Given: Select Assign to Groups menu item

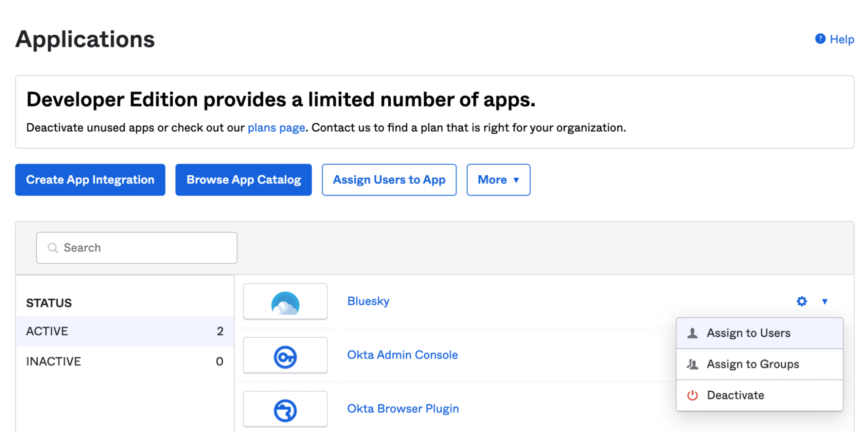Looking at the screenshot, I should click(x=759, y=364).
